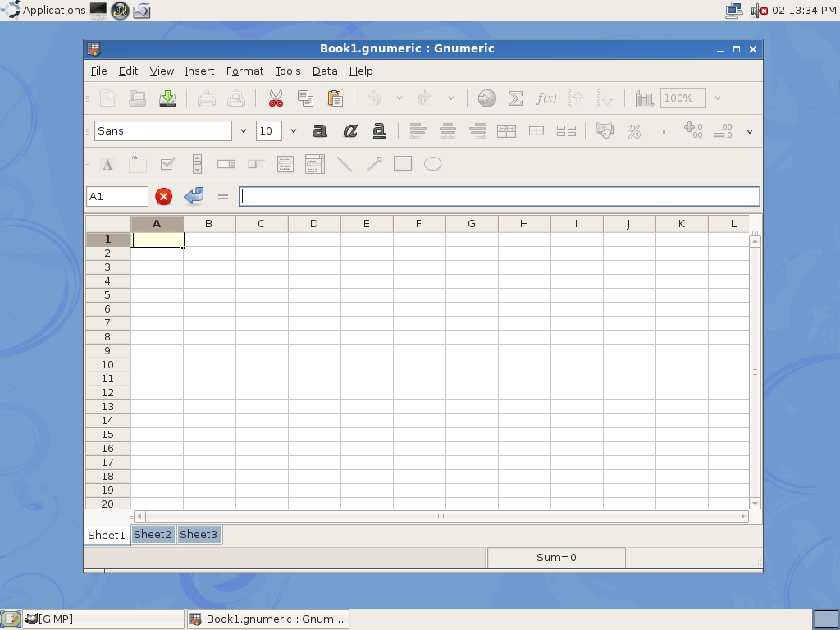Click the Print icon
The width and height of the screenshot is (840, 630).
point(206,98)
